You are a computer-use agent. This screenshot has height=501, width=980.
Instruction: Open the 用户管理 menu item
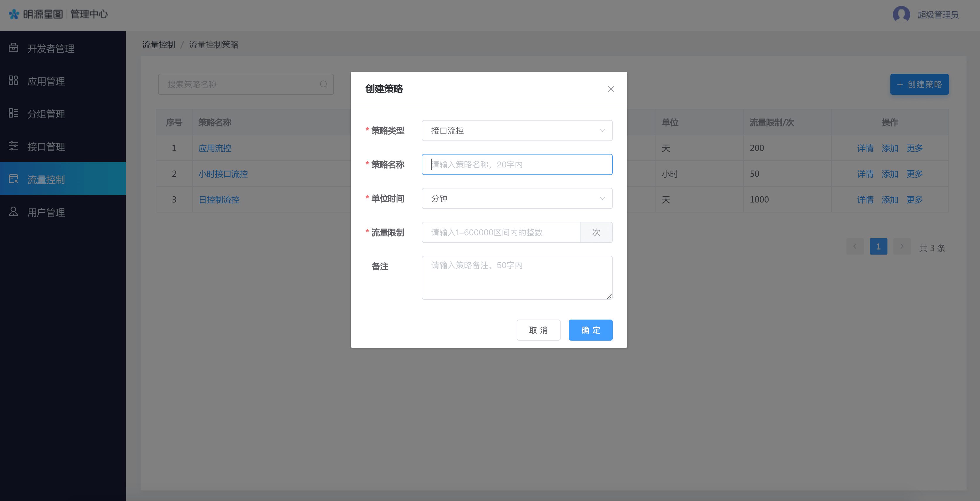[x=46, y=212]
